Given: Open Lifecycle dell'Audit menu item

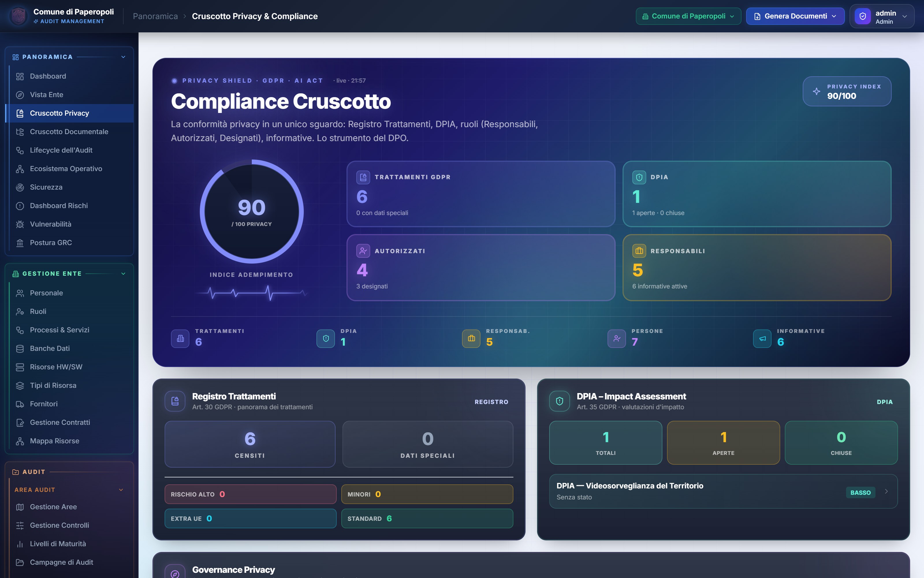Looking at the screenshot, I should (70, 150).
